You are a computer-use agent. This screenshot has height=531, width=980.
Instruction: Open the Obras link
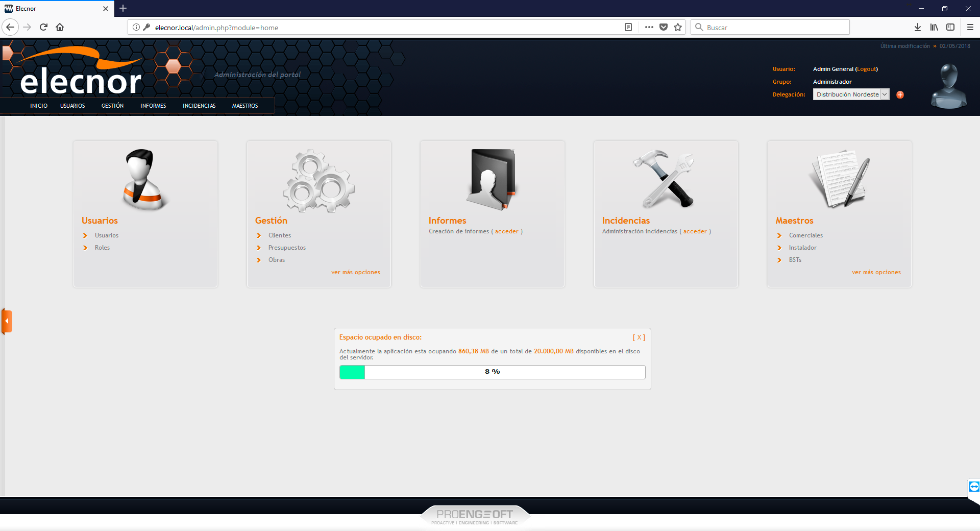point(277,260)
